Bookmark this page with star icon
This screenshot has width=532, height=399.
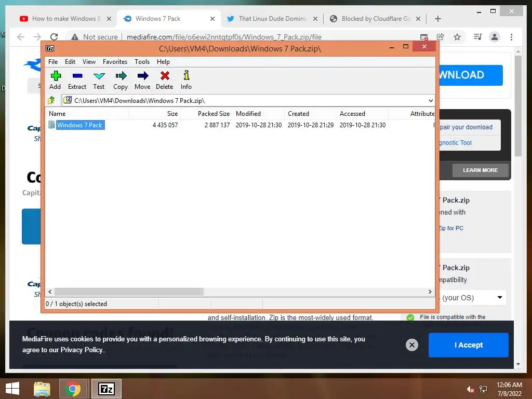457,37
